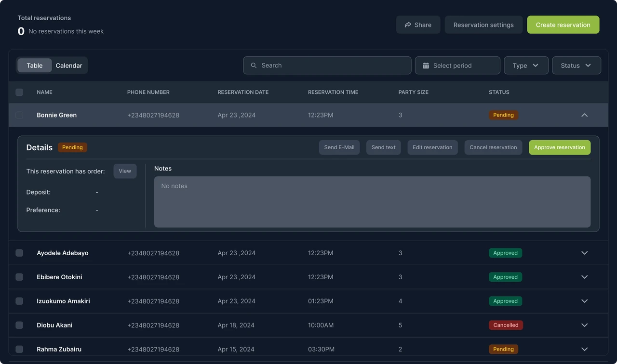Image resolution: width=617 pixels, height=364 pixels.
Task: Open the Status filter dropdown
Action: click(x=577, y=65)
